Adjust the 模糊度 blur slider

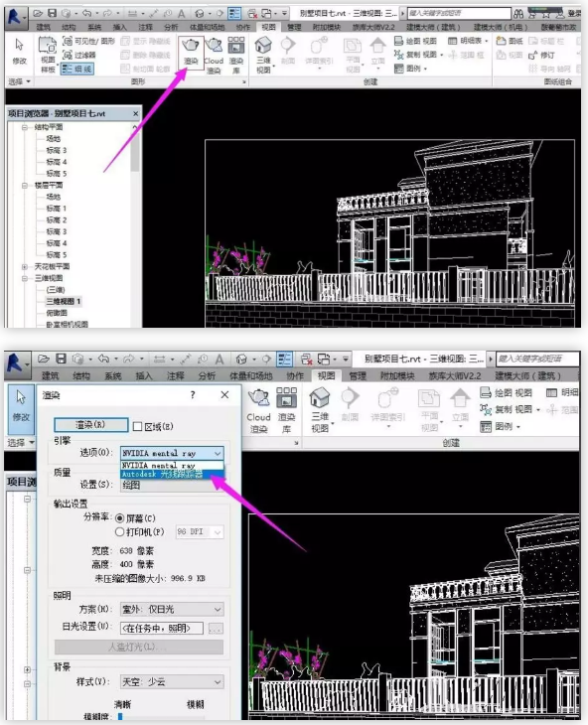[x=120, y=716]
